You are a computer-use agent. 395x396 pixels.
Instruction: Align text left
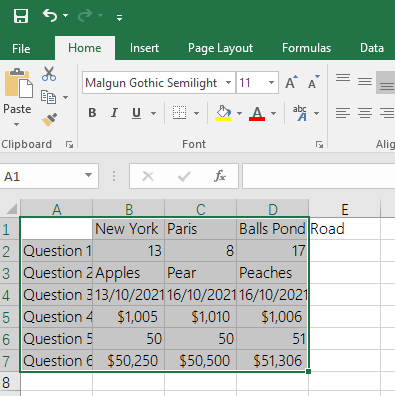343,113
